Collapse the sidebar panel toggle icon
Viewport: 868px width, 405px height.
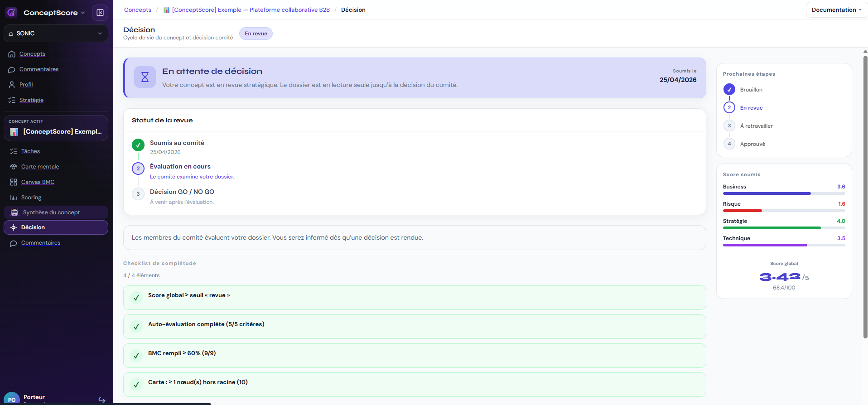pos(100,13)
